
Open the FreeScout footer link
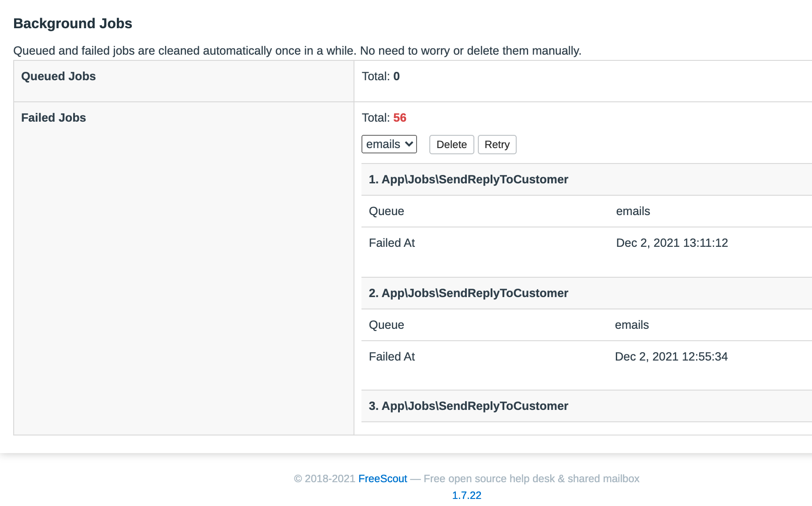coord(383,479)
